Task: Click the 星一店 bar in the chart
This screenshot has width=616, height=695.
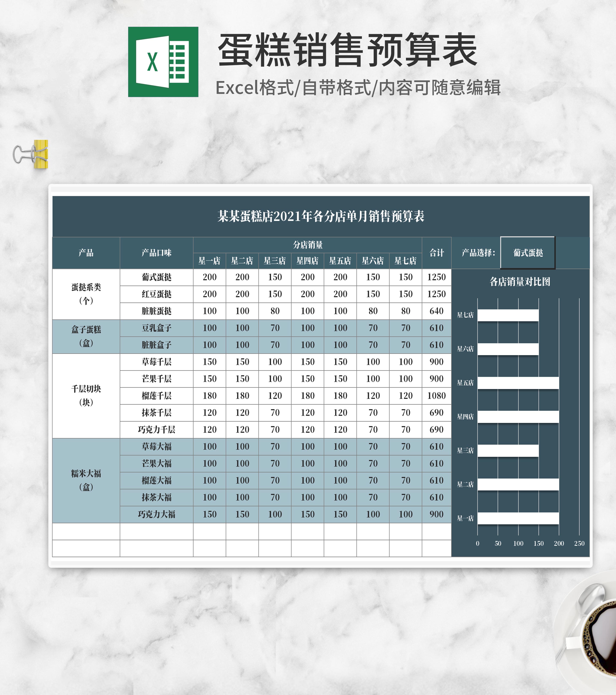Action: pyautogui.click(x=518, y=518)
